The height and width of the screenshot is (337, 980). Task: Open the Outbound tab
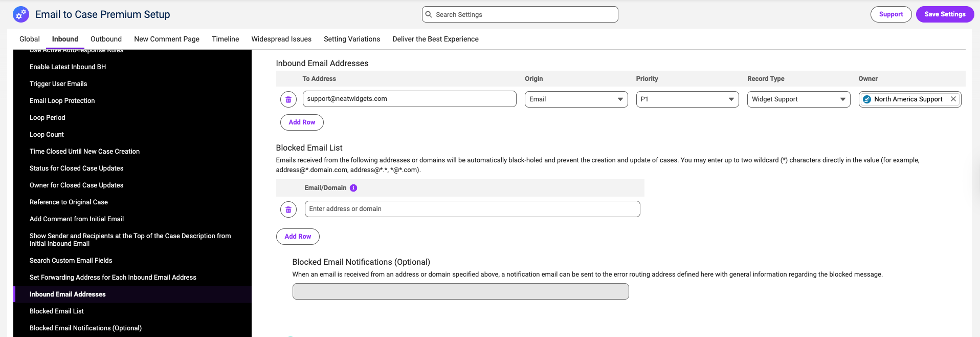[x=106, y=39]
